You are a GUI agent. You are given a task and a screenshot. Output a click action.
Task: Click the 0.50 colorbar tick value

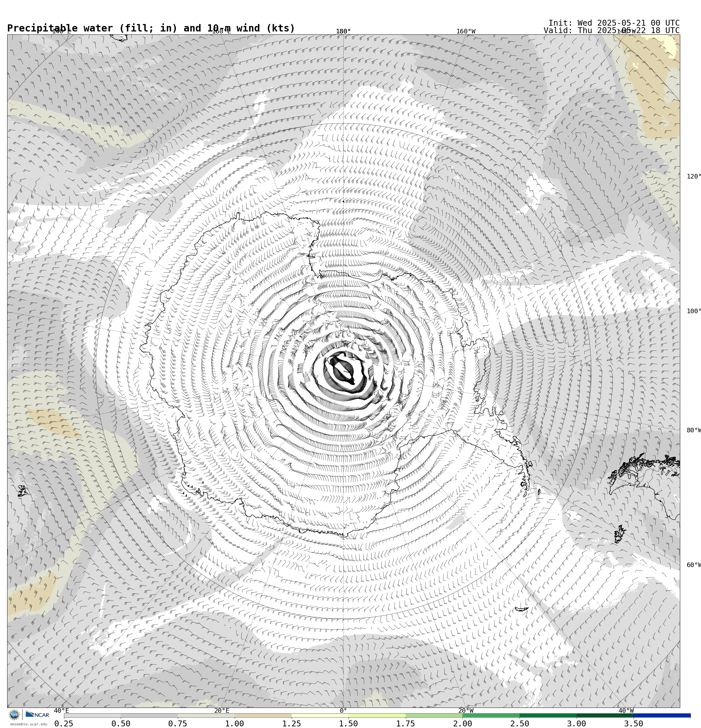[x=121, y=723]
